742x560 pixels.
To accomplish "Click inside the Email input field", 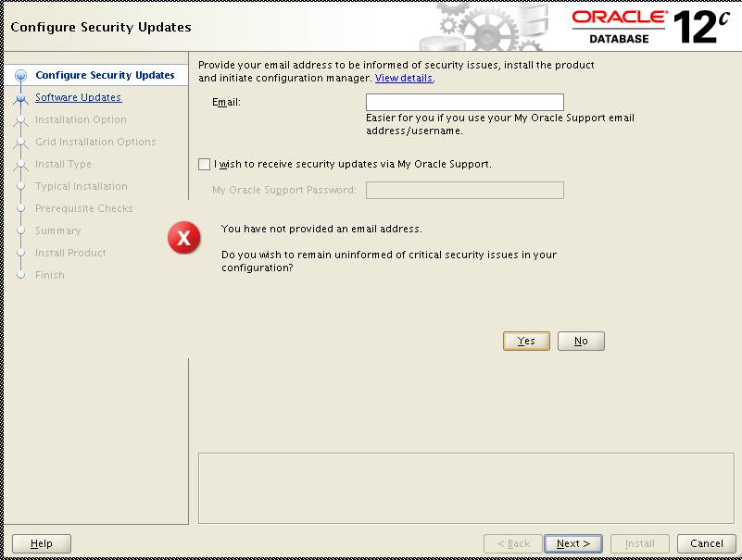I will pos(465,102).
